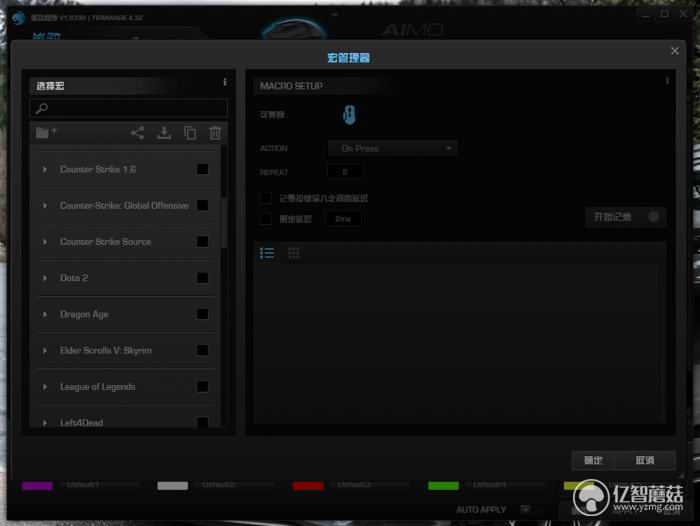The image size is (700, 526).
Task: Delete the selected macro with trash icon
Action: click(215, 133)
